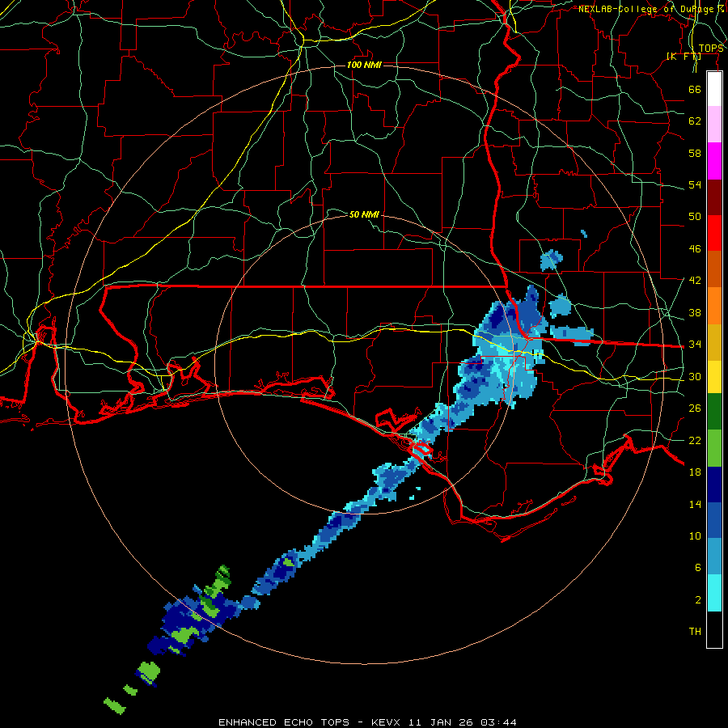Click the magenta 58 kft legend swatch

pos(714,161)
